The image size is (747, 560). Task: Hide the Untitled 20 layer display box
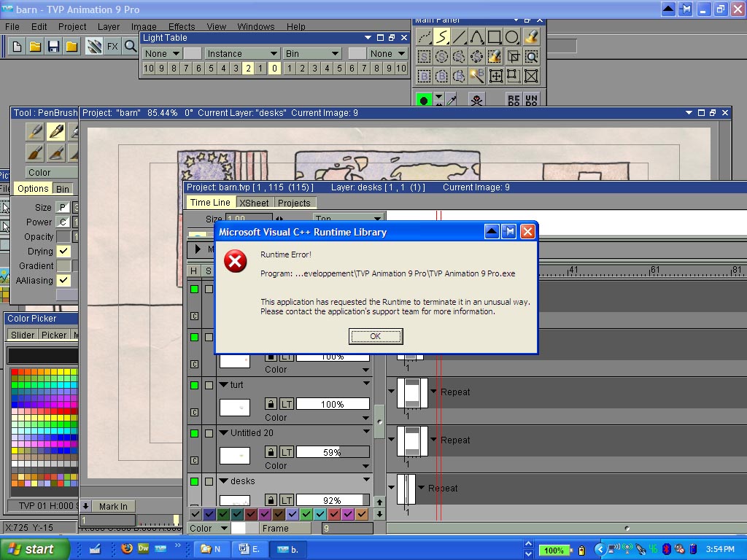pyautogui.click(x=194, y=433)
